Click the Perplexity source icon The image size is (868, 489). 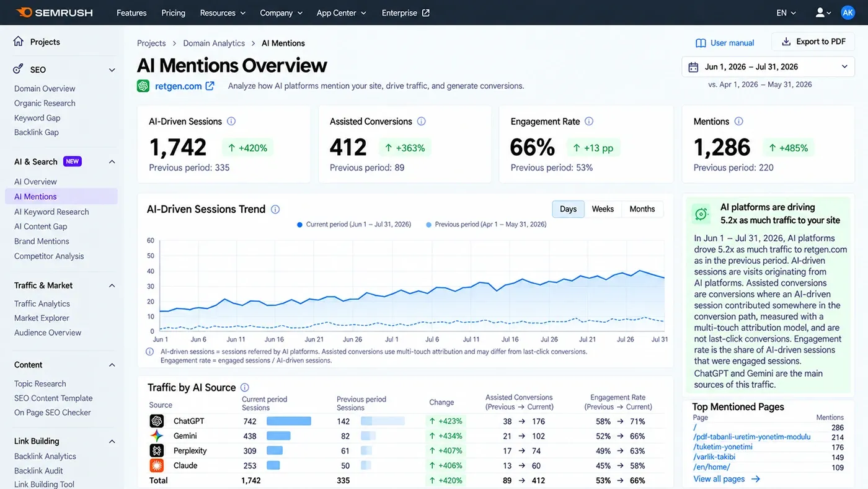click(x=157, y=451)
